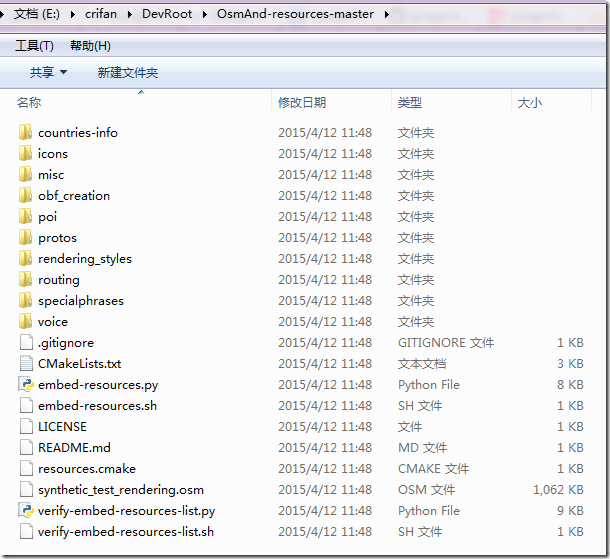Click the 3 KB size value
Image resolution: width=610 pixels, height=559 pixels.
click(x=570, y=364)
